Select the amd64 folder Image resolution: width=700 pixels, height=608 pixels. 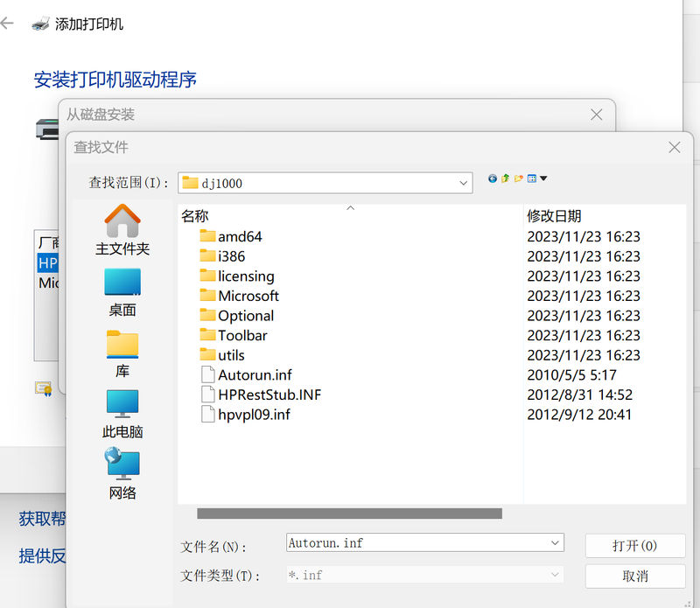(x=240, y=236)
